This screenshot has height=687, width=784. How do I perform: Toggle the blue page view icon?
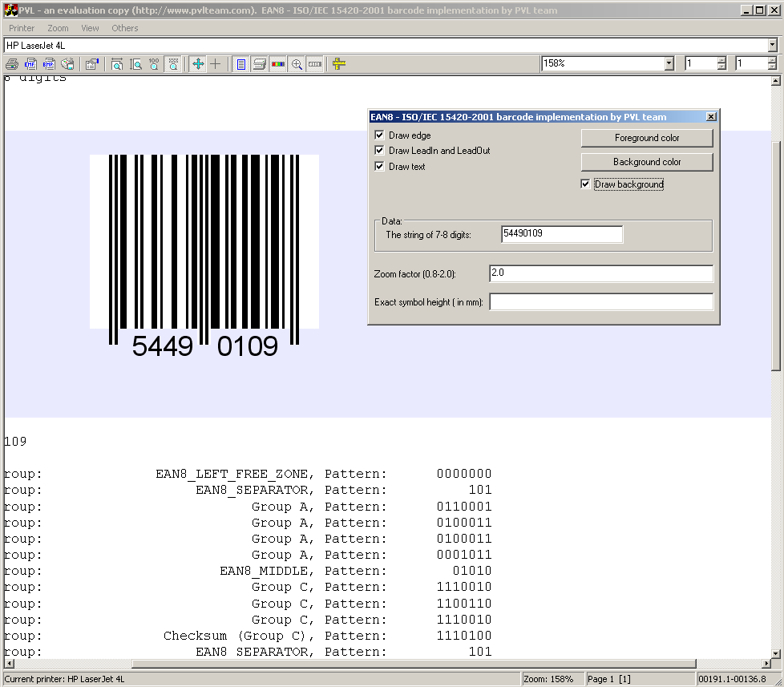(x=241, y=64)
